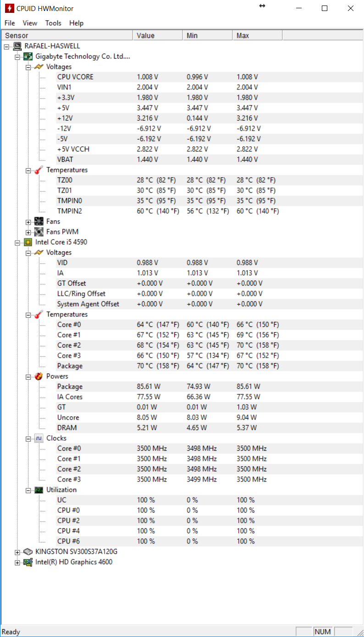Click the Kingston SSD drive icon

coord(28,552)
